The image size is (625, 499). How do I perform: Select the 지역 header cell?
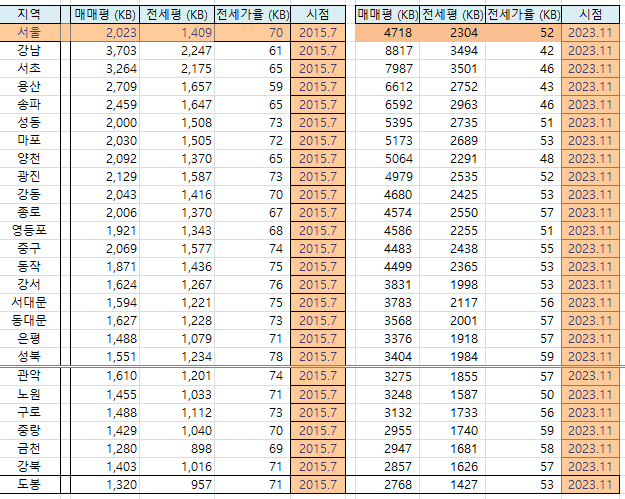point(29,15)
